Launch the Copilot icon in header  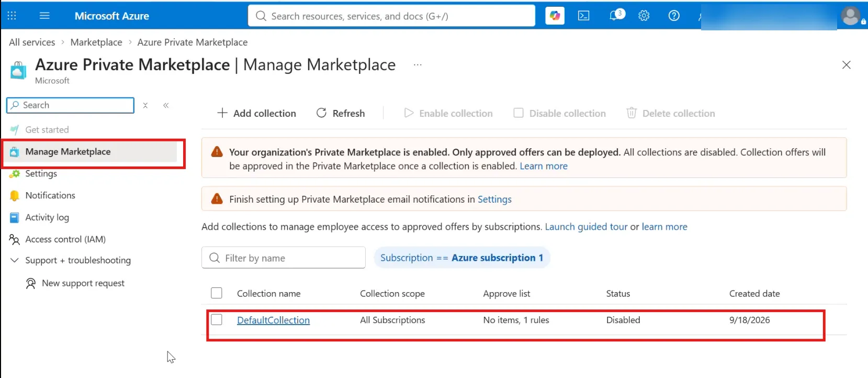555,16
